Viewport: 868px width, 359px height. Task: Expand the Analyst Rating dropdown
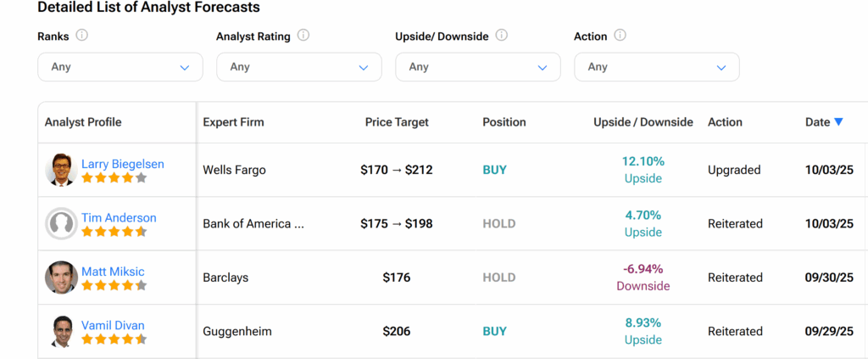(299, 67)
